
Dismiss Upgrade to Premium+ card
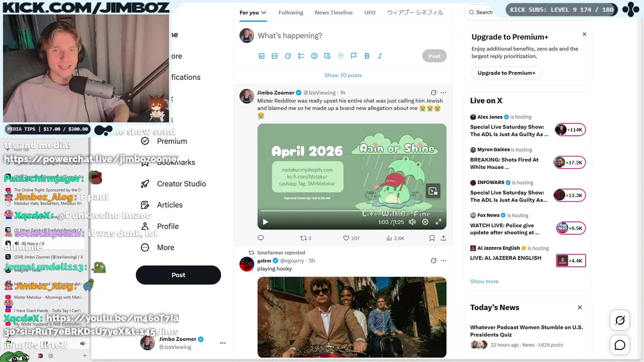(x=584, y=34)
